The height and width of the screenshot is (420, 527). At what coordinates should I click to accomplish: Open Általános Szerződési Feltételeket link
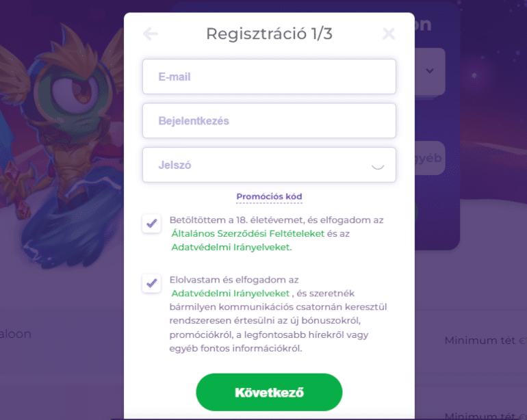tap(248, 233)
